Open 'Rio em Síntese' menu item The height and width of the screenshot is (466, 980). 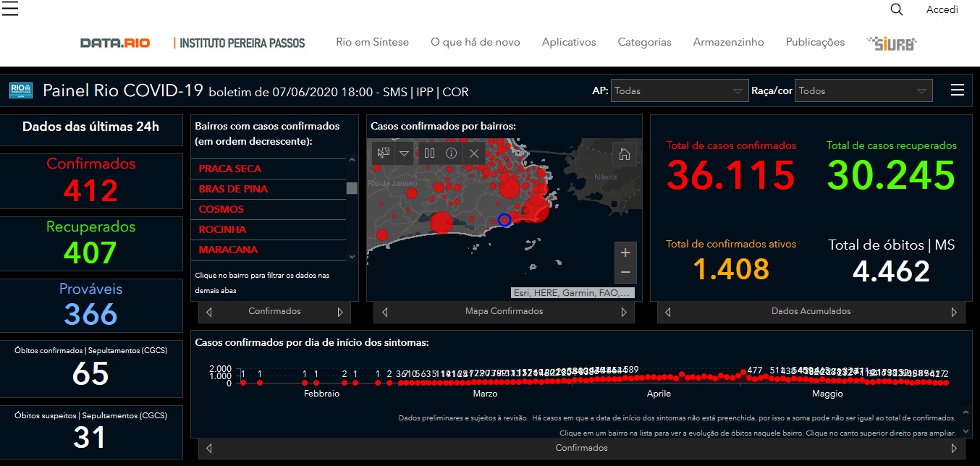coord(372,42)
